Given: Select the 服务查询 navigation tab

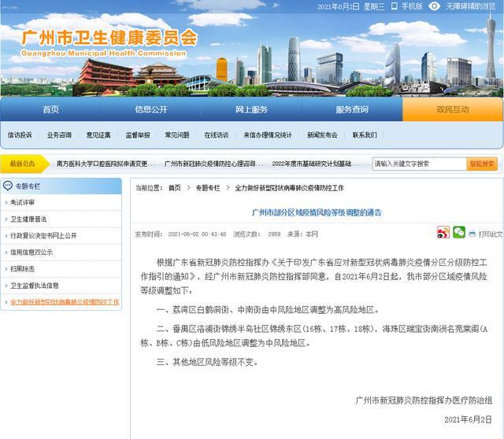Looking at the screenshot, I should [x=352, y=109].
